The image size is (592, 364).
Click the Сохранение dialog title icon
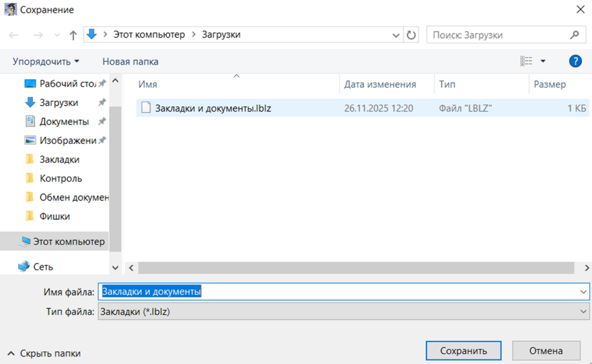(10, 9)
